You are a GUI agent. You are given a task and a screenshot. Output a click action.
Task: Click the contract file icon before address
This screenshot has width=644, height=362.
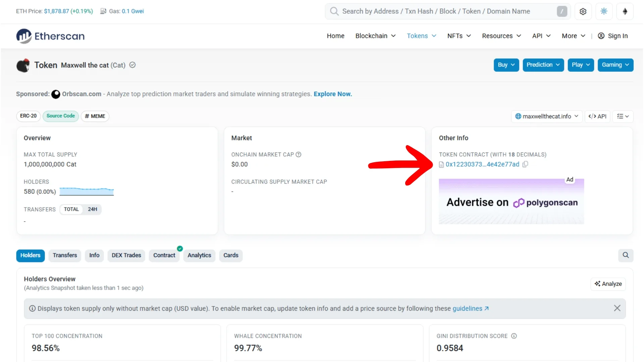point(441,165)
